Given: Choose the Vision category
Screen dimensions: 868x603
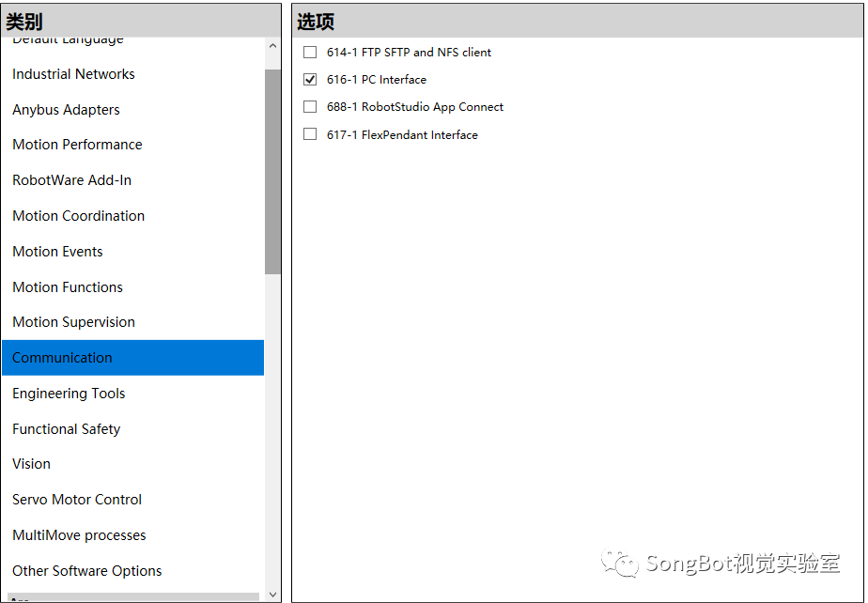Looking at the screenshot, I should [132, 464].
